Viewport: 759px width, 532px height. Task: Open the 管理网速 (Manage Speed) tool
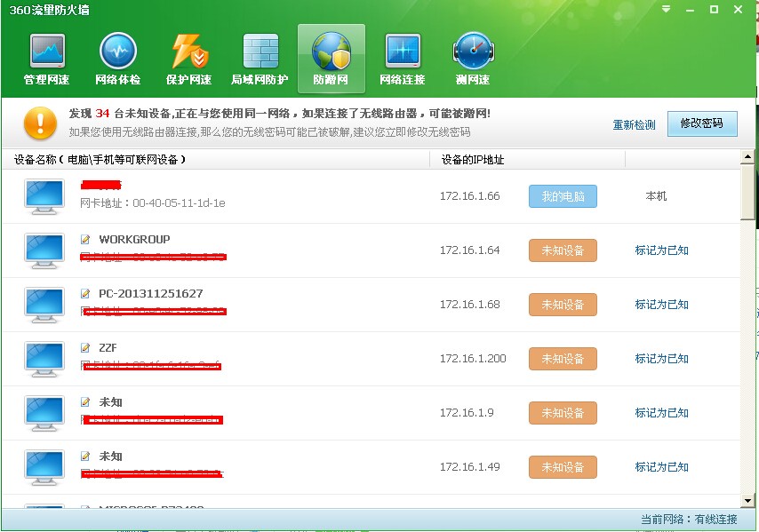click(45, 58)
